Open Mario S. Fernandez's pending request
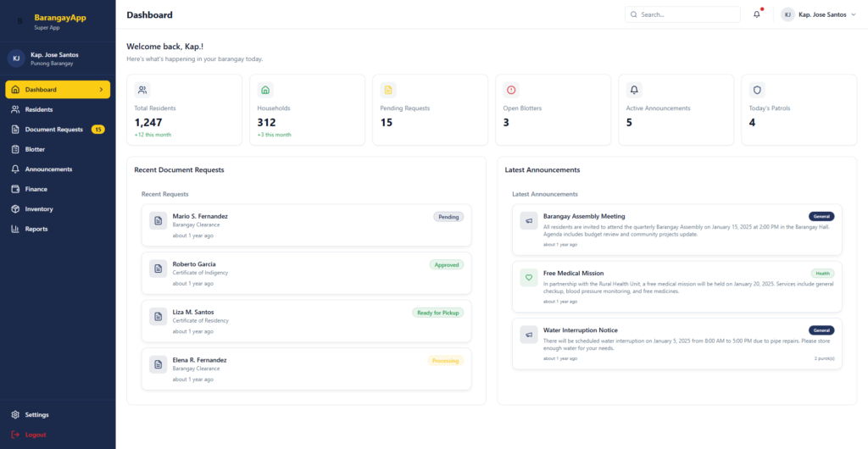 (x=306, y=225)
